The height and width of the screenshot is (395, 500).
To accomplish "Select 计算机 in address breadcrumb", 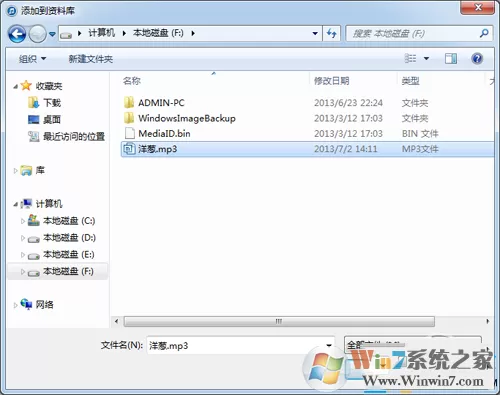I will click(101, 33).
